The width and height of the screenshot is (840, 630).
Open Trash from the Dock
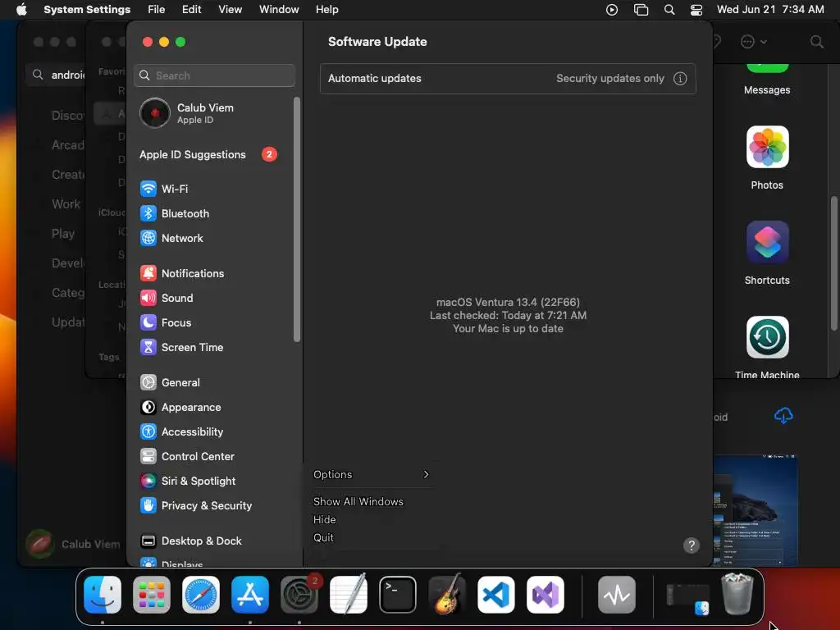(738, 594)
